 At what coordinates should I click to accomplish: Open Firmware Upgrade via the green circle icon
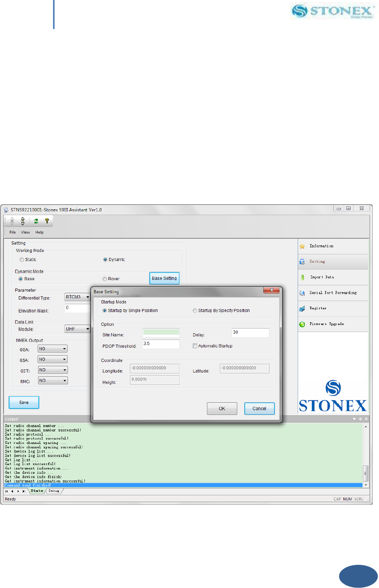[x=302, y=324]
